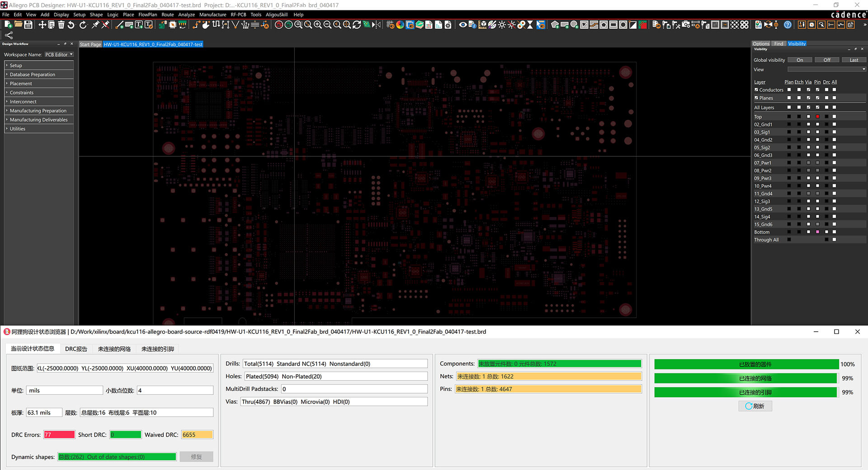Click Global visibility Off button
The image size is (868, 470).
[x=827, y=60]
